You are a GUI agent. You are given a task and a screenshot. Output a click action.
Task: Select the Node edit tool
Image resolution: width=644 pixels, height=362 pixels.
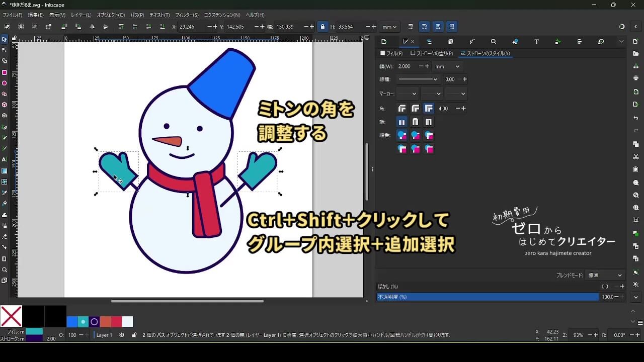[x=5, y=50]
